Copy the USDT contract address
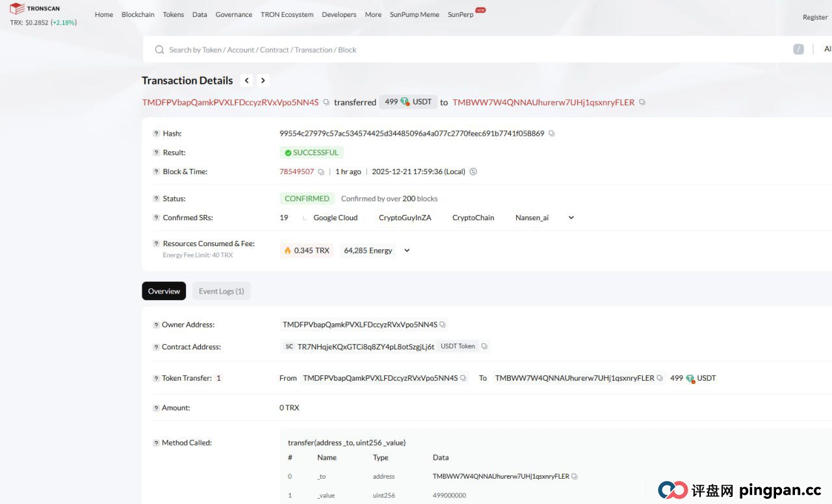 pos(484,346)
